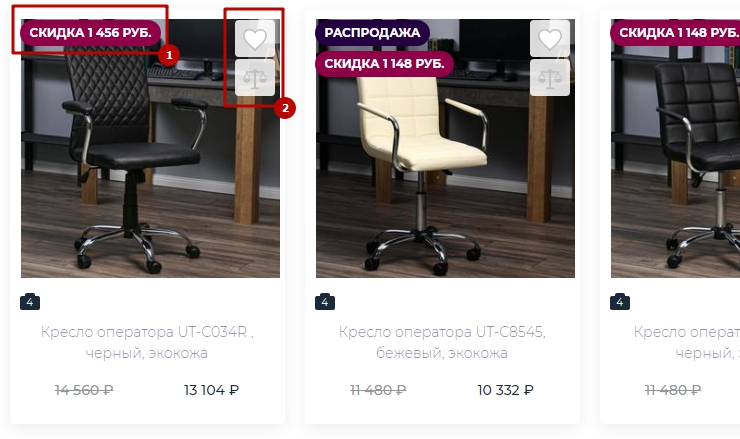Click crossed-out 14 560 ₽ old price
Screen dimensions: 740x439
pos(84,390)
